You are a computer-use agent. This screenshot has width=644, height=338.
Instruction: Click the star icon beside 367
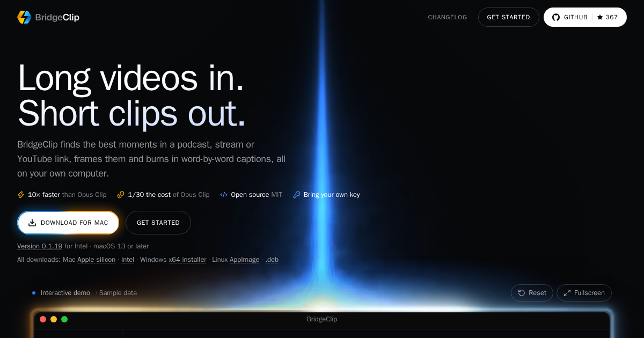600,17
